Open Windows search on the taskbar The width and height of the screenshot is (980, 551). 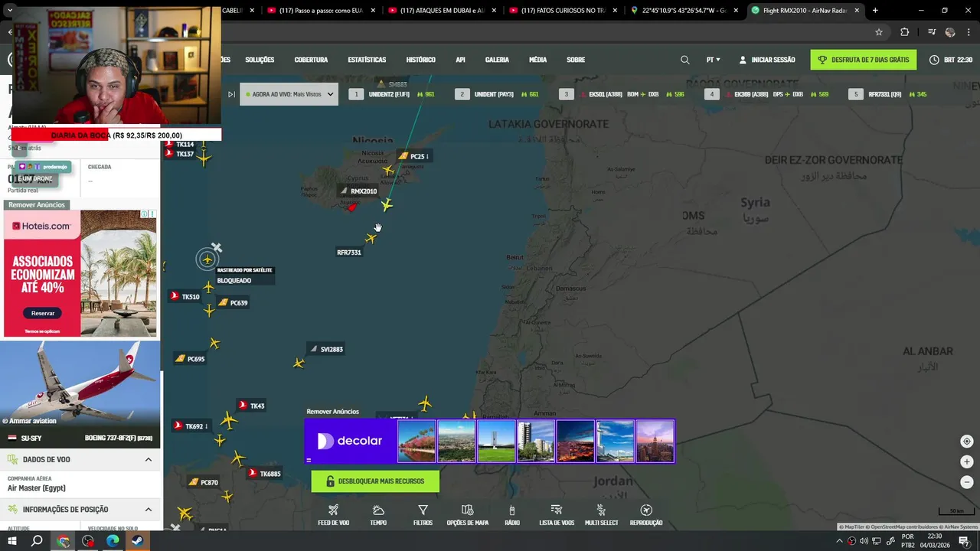coord(37,541)
